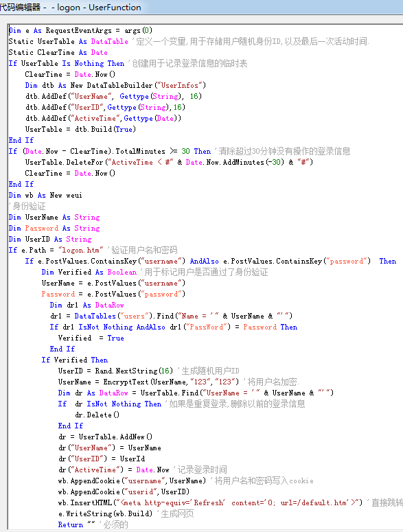Image resolution: width=403 pixels, height=532 pixels.
Task: Click the DataTableBuilder("UserInfos") line
Action: tap(115, 86)
